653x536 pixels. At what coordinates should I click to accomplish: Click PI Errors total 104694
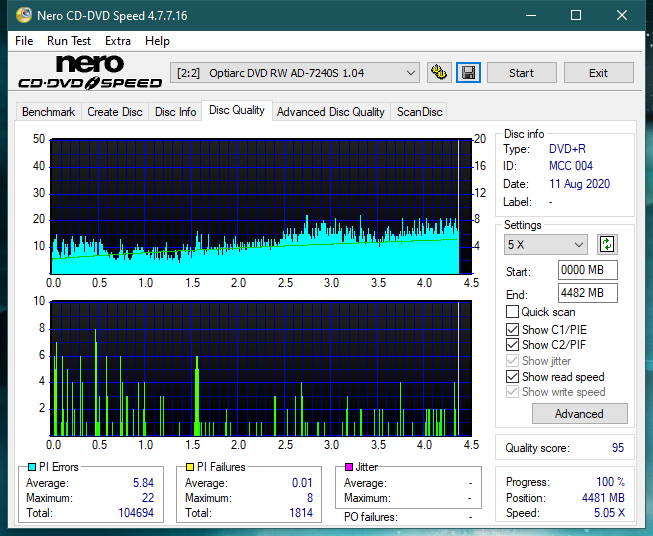click(136, 513)
